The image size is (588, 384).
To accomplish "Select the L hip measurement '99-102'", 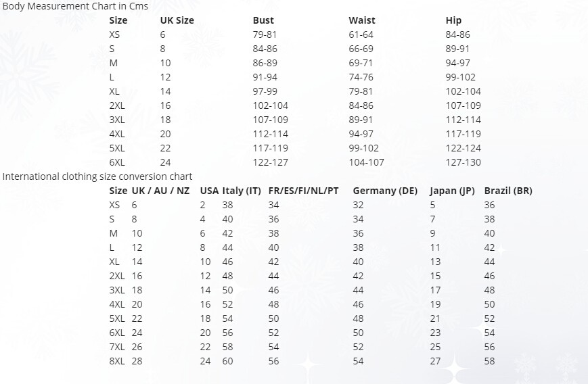I will [460, 77].
